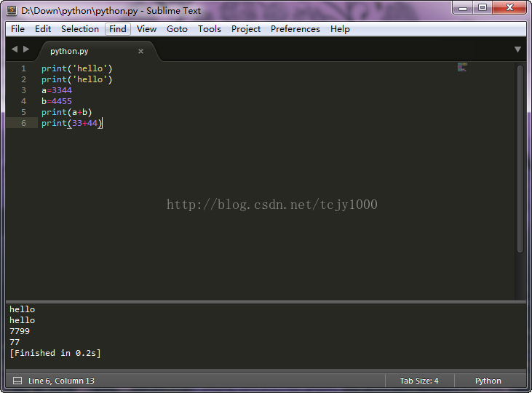Open the Selection menu
The image size is (532, 393).
tap(80, 29)
